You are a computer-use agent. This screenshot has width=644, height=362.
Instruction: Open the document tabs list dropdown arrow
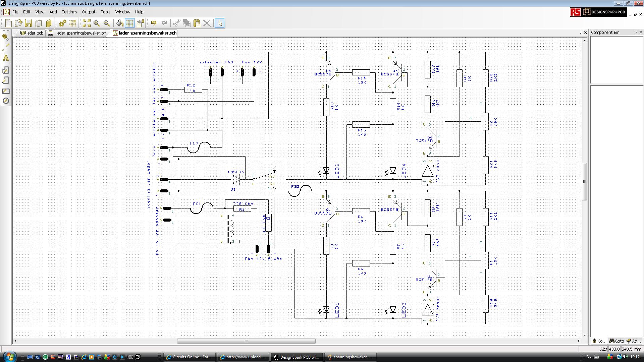tap(581, 33)
